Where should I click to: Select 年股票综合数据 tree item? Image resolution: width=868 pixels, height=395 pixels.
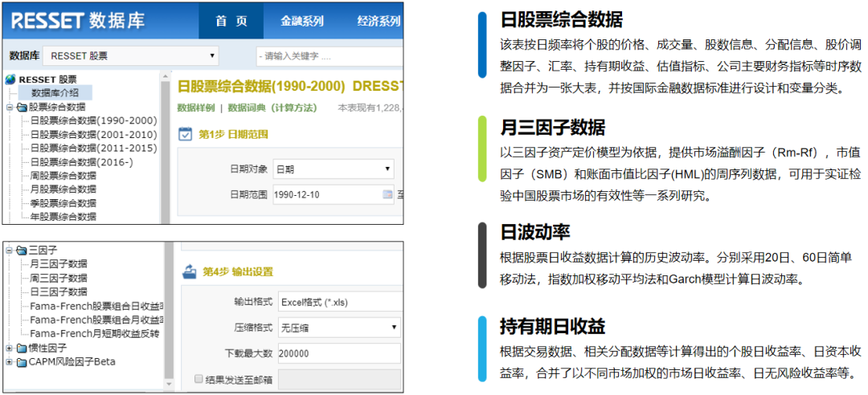[x=63, y=216]
